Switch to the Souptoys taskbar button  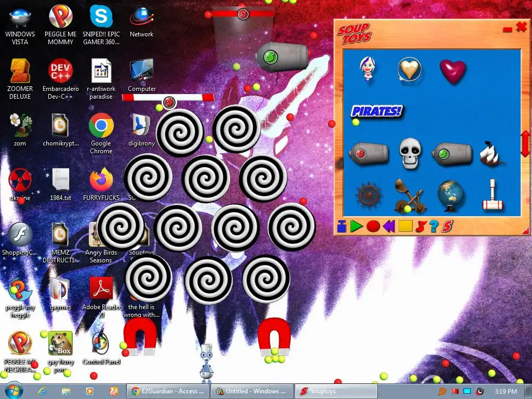pos(336,391)
